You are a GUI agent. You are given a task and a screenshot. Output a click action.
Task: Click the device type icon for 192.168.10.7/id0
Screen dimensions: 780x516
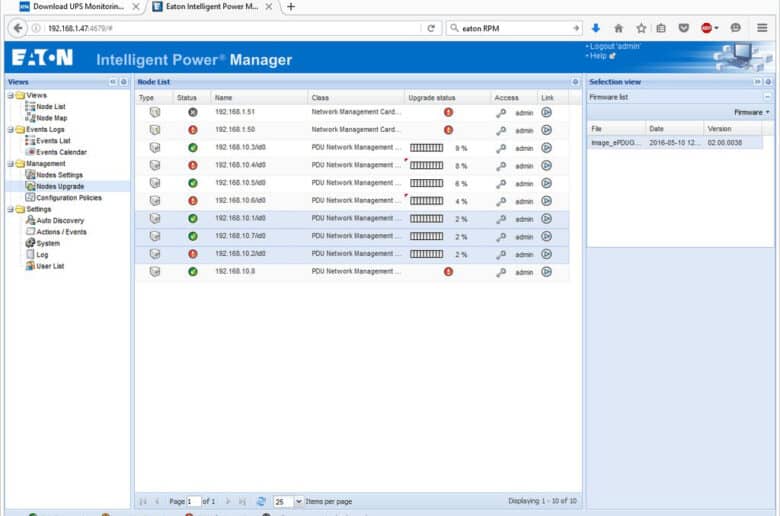point(155,236)
